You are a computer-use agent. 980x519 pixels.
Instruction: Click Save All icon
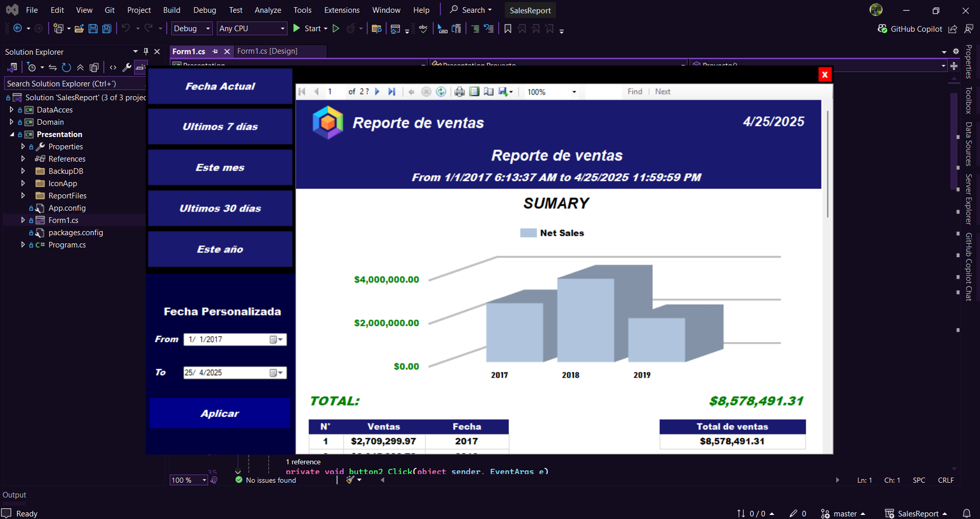coord(107,29)
